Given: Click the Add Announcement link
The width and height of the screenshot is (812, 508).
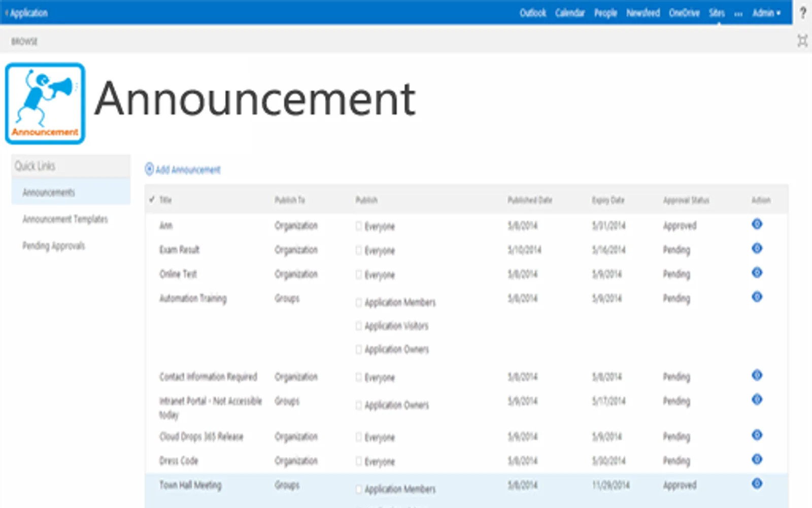Looking at the screenshot, I should (x=183, y=169).
